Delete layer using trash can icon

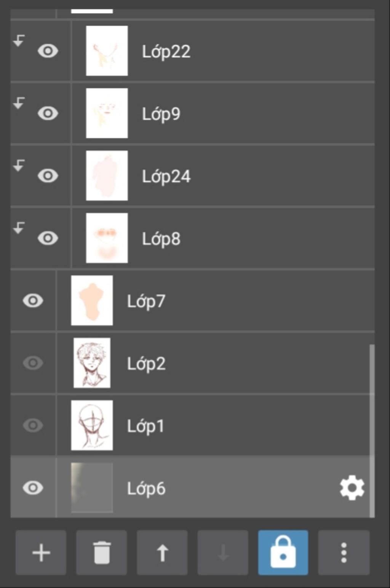pos(102,553)
